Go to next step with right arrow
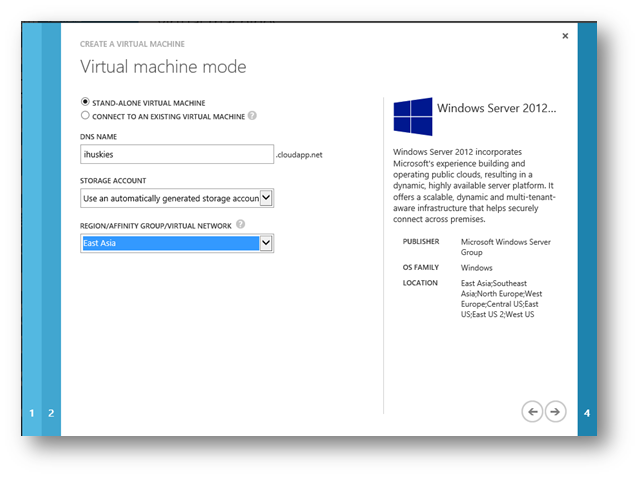 (555, 412)
